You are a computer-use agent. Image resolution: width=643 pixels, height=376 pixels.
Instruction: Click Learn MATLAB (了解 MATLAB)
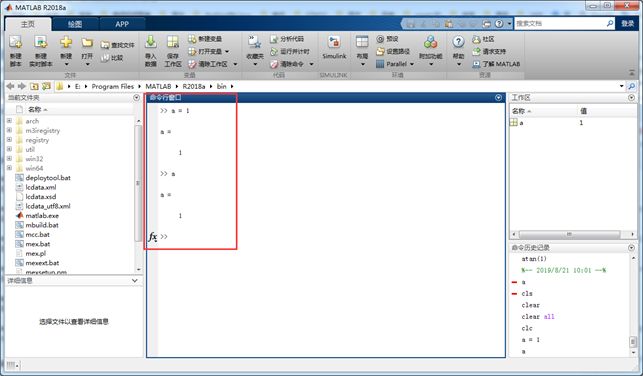[496, 64]
